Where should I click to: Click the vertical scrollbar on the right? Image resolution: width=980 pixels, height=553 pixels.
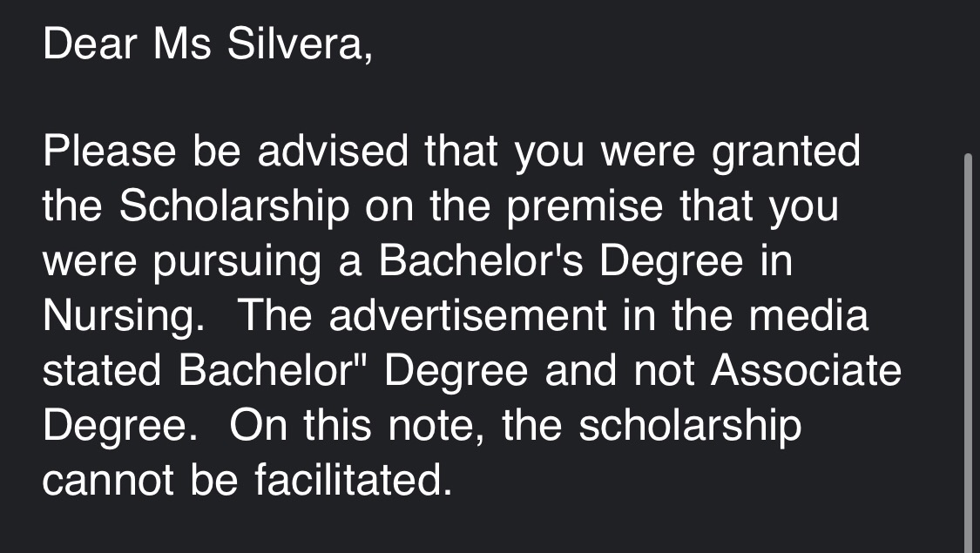click(968, 348)
